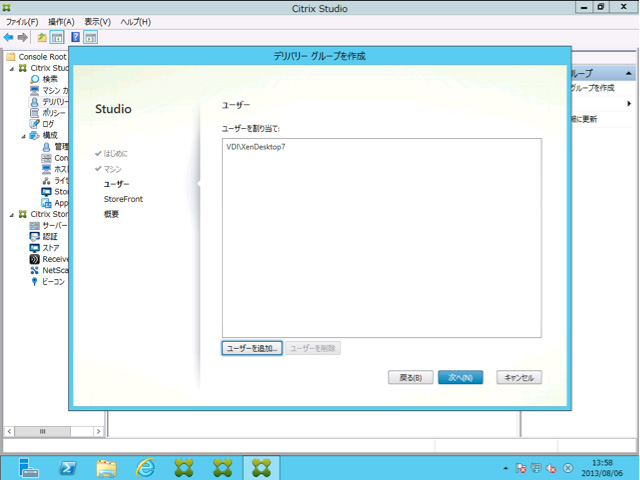Select the ストア store node icon
Image resolution: width=640 pixels, height=480 pixels.
point(35,248)
